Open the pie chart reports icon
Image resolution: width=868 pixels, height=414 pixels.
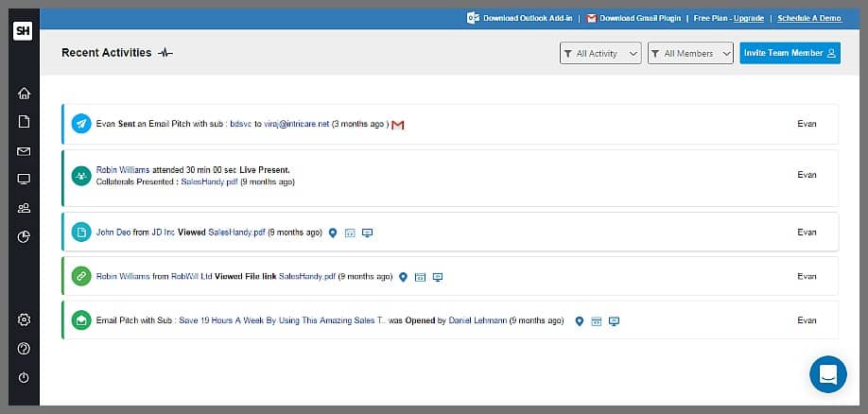click(24, 236)
